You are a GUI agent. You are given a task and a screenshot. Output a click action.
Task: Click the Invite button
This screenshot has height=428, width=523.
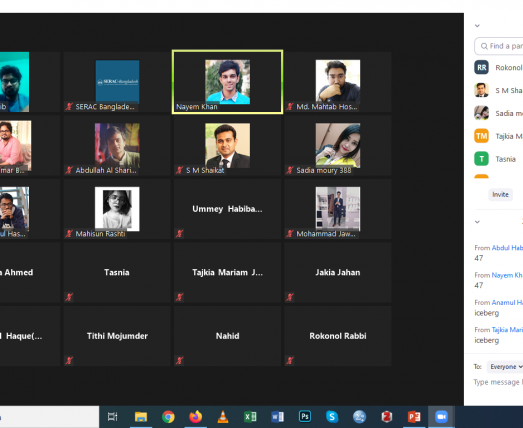pyautogui.click(x=500, y=194)
